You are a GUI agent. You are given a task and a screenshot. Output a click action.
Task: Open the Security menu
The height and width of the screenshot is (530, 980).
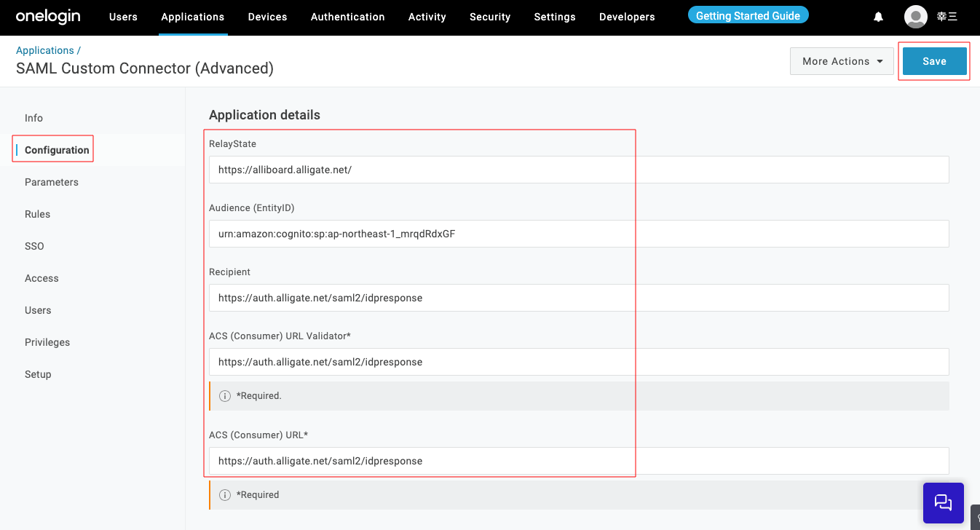coord(490,17)
